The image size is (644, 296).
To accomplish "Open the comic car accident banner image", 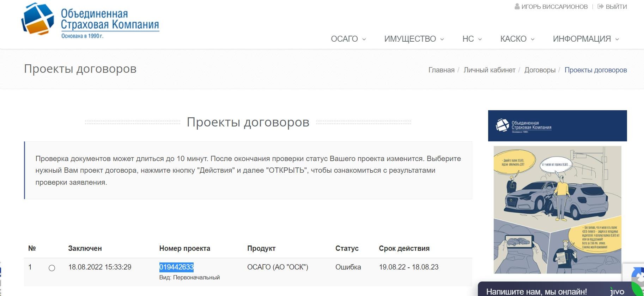I will tap(557, 210).
